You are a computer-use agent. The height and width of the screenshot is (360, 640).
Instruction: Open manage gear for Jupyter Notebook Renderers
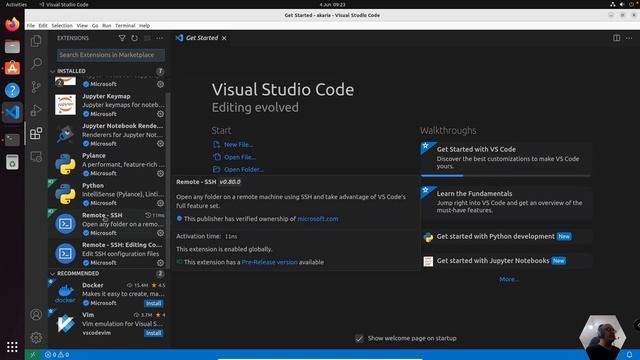(160, 144)
